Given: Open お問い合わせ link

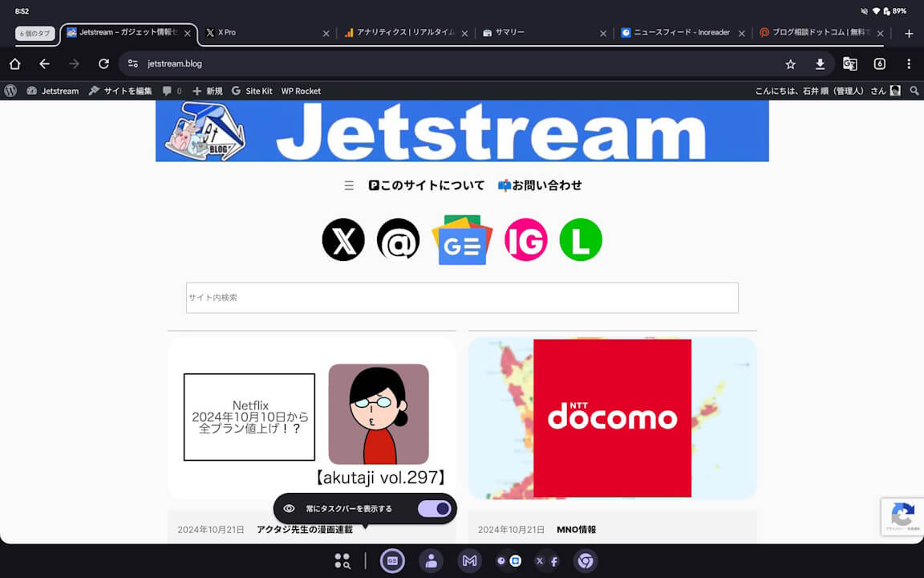Looking at the screenshot, I should (545, 185).
